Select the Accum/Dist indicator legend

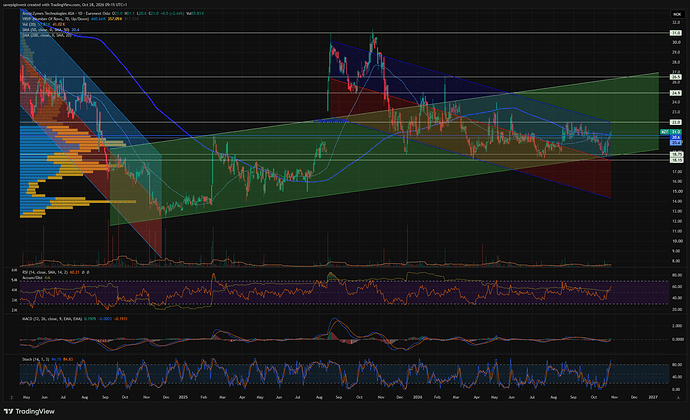coord(36,278)
